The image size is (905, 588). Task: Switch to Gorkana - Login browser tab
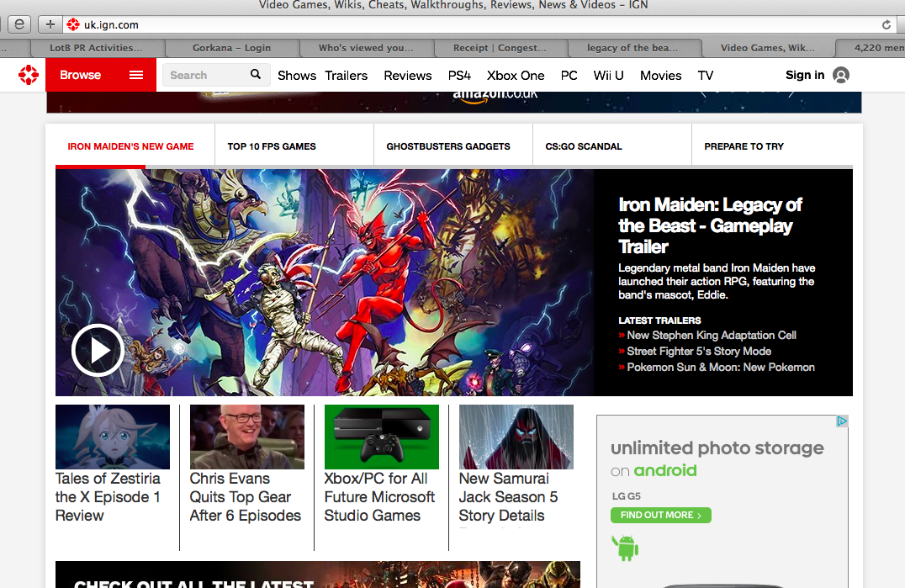[x=231, y=48]
